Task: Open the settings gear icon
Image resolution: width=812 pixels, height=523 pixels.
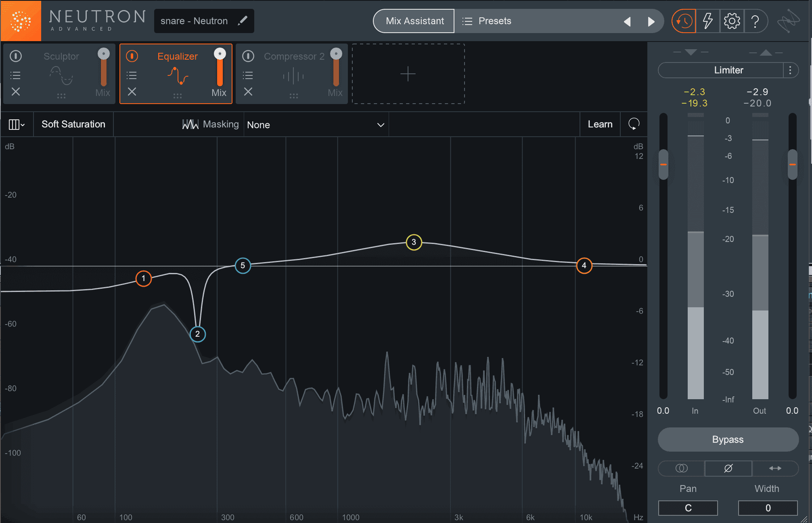Action: click(732, 21)
